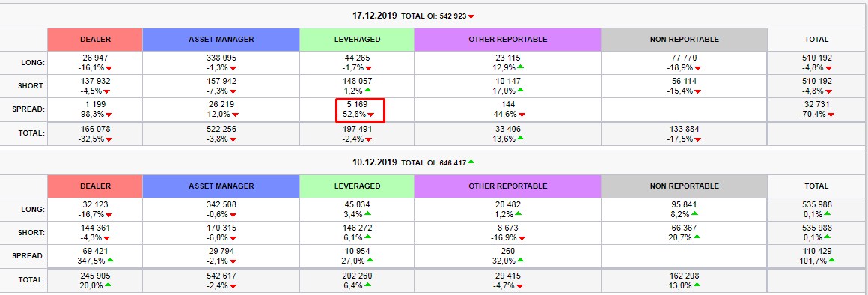Click the green arrow next to Total OI 646 417

tap(471, 162)
